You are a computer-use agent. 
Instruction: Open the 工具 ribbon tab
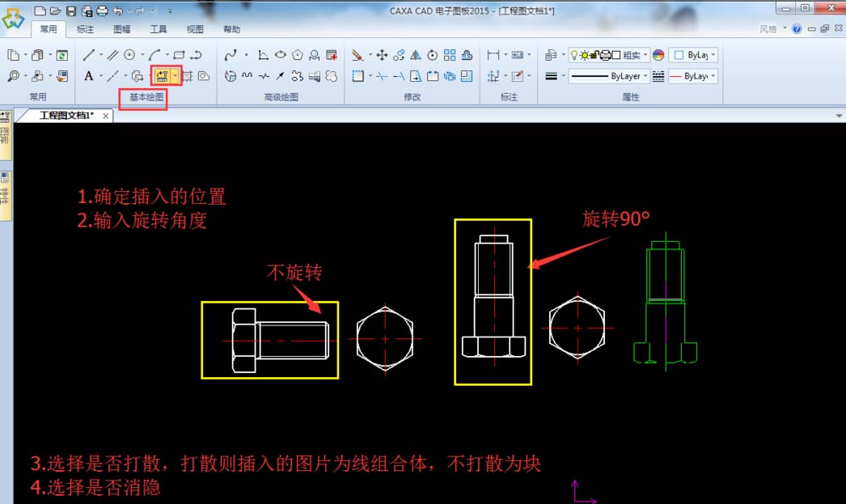click(159, 28)
